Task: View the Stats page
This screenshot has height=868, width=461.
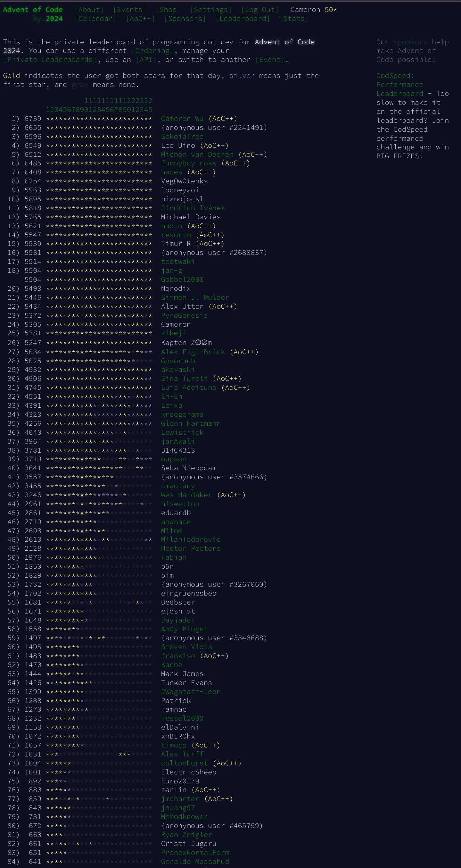Action: (x=294, y=19)
